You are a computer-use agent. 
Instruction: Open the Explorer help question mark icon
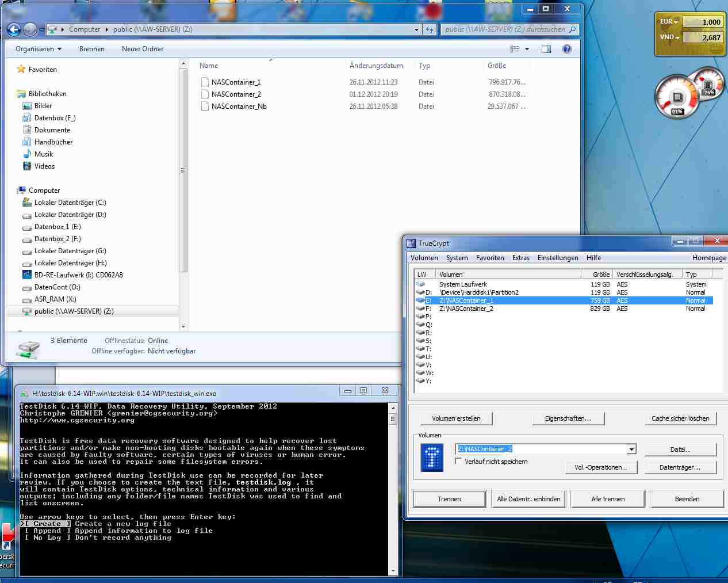point(567,49)
